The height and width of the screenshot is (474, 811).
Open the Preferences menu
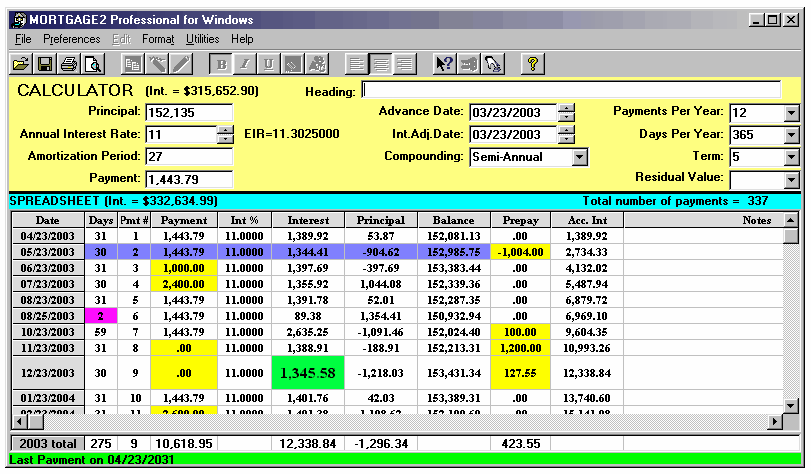click(71, 39)
